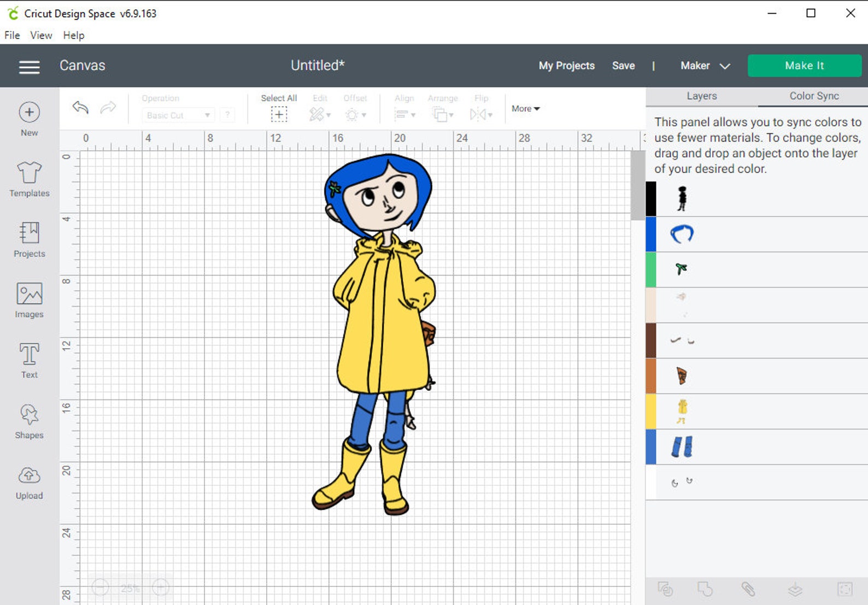The width and height of the screenshot is (868, 605).
Task: Click the 25% zoom level label
Action: (x=130, y=588)
